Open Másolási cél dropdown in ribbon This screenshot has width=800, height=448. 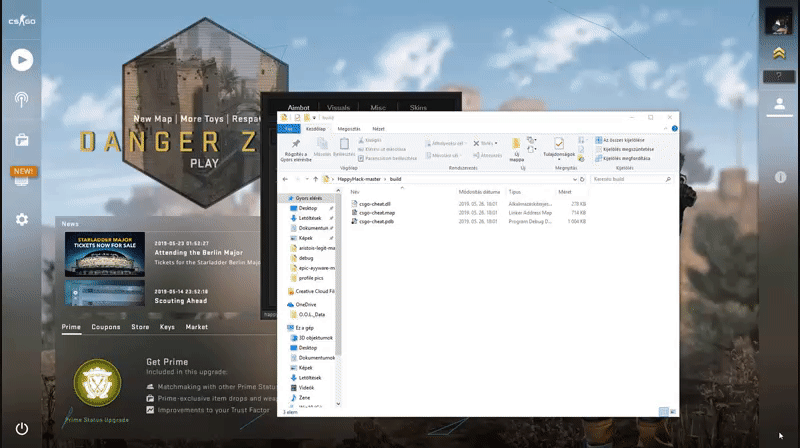443,155
